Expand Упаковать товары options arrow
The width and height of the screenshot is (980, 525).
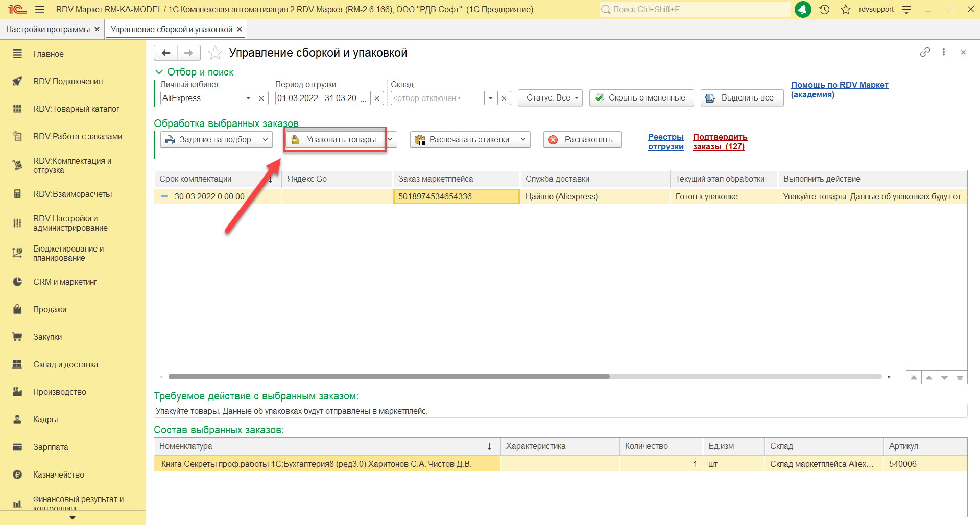[390, 140]
